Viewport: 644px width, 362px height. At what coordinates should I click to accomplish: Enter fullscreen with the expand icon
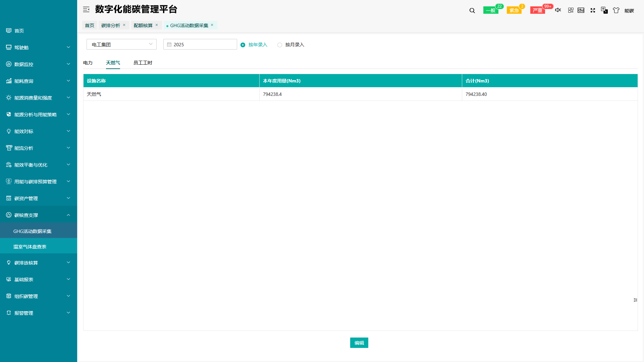[x=593, y=10]
